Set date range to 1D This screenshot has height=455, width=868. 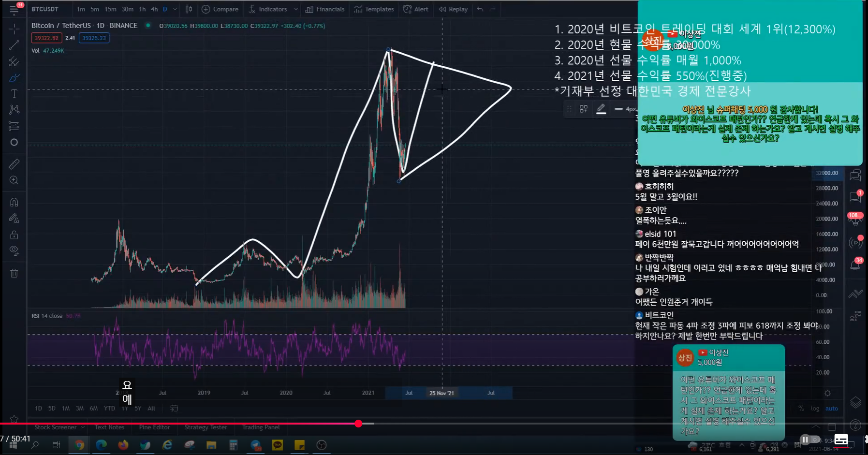[x=38, y=409]
